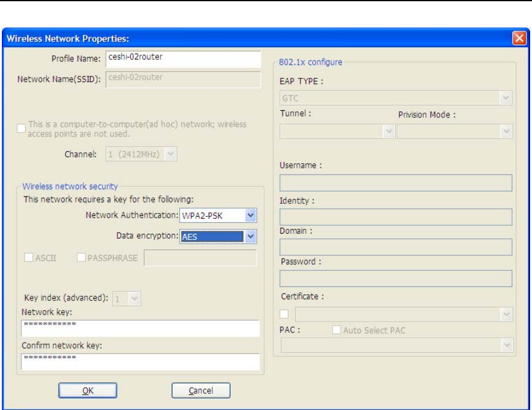Image resolution: width=532 pixels, height=410 pixels.
Task: Click the Username input field
Action: click(x=396, y=183)
